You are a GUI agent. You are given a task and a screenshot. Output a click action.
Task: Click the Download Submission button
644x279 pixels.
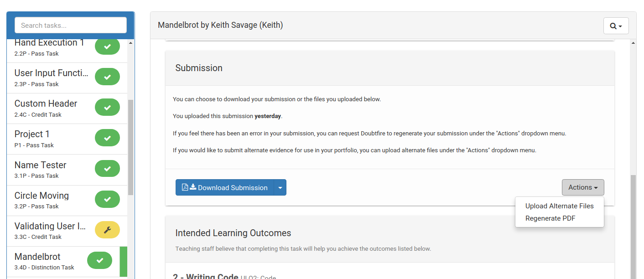225,187
